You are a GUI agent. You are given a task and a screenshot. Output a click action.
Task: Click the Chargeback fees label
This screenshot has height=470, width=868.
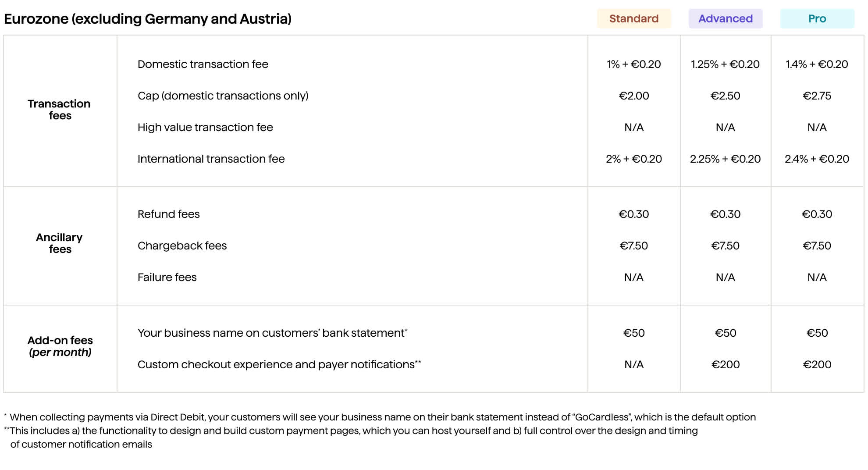click(182, 246)
